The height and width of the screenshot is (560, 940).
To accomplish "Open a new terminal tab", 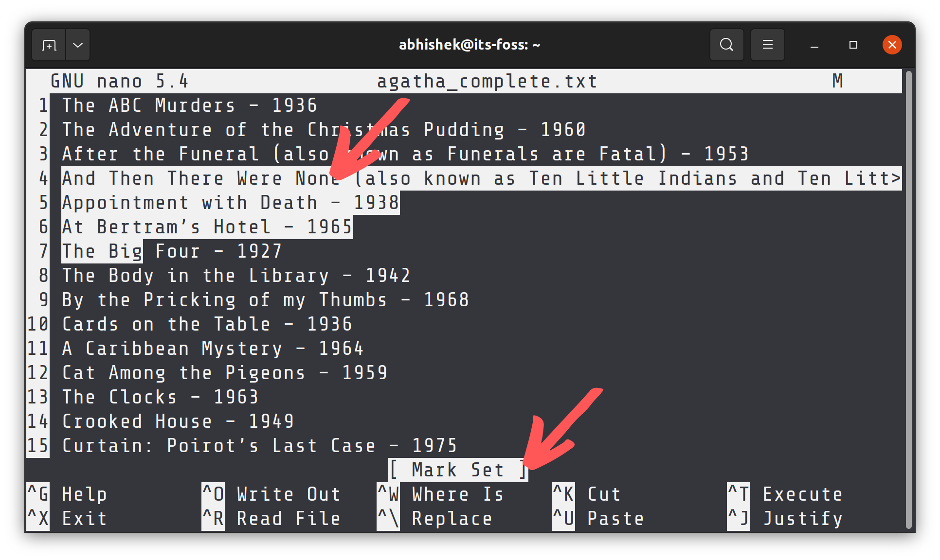I will pos(48,45).
